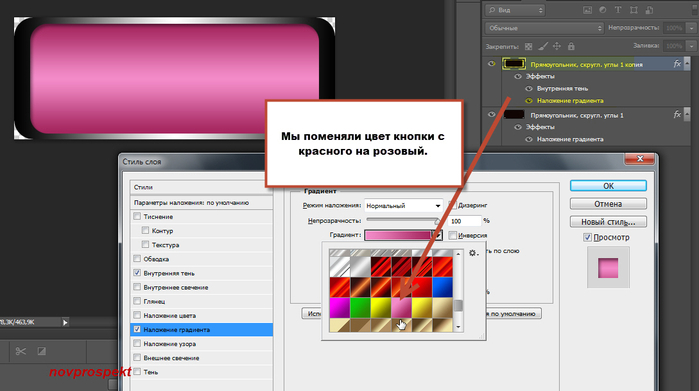Click the lock all padlock icon

coord(571,46)
